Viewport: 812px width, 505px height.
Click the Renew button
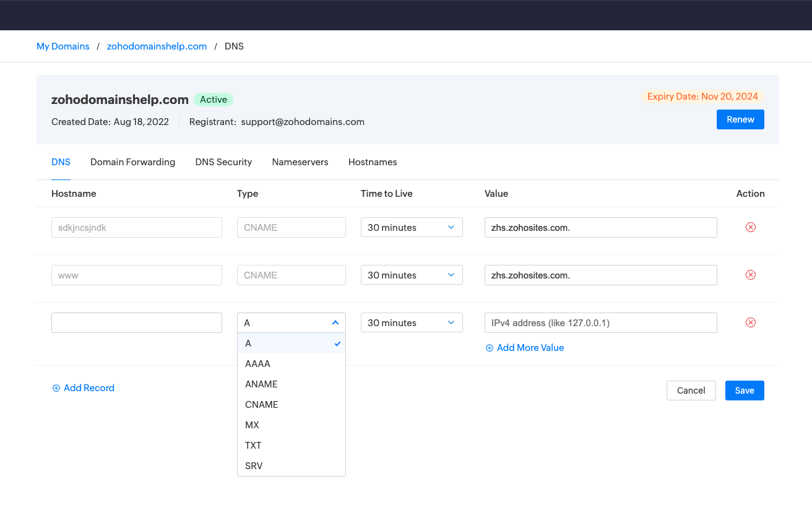pyautogui.click(x=740, y=119)
